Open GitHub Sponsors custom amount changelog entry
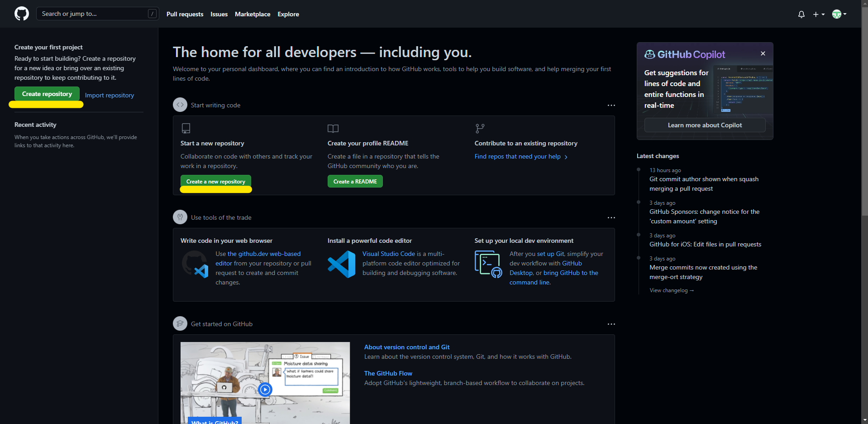The height and width of the screenshot is (424, 868). [704, 217]
